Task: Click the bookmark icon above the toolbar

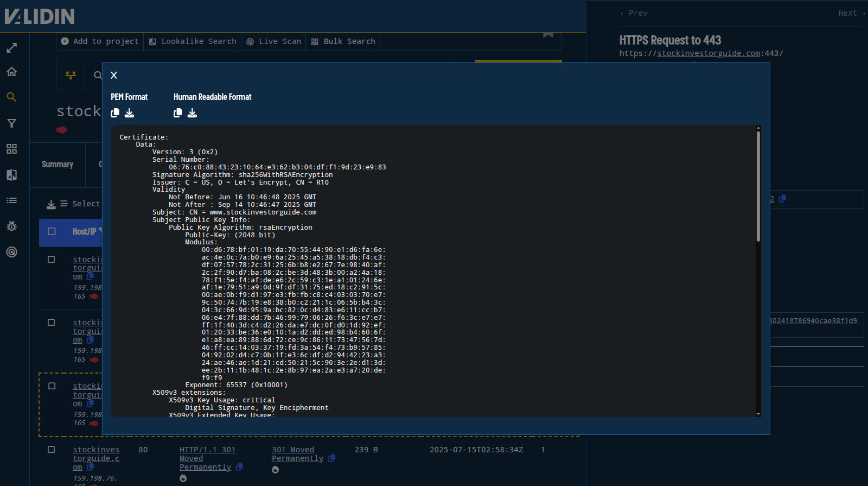Action: point(548,35)
